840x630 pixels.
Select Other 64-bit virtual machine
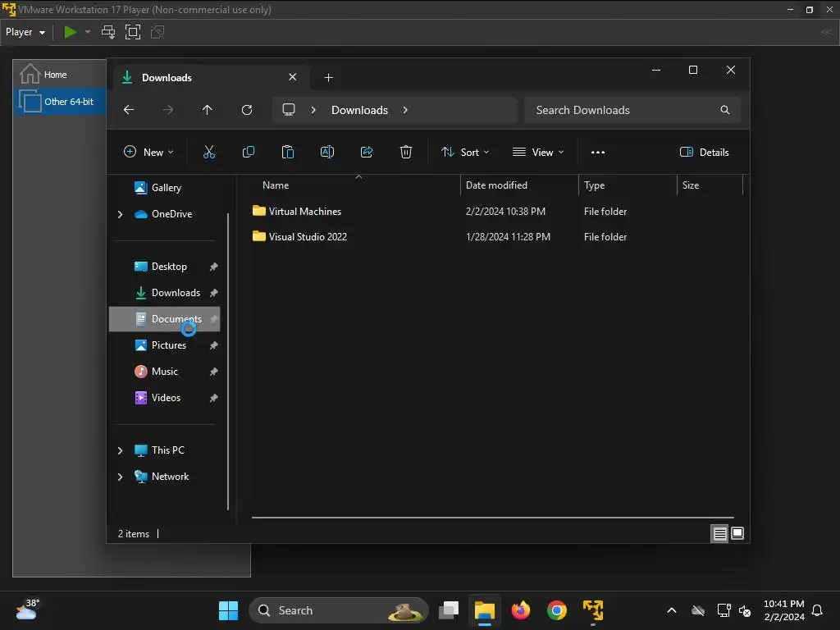[x=59, y=102]
